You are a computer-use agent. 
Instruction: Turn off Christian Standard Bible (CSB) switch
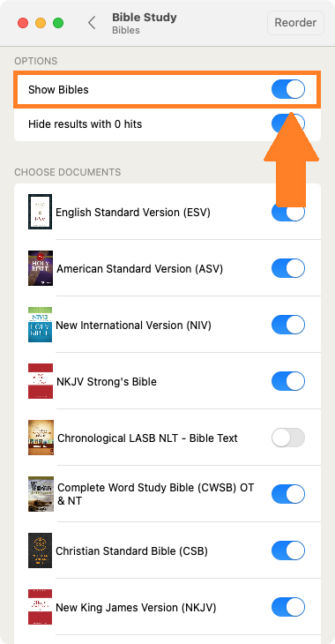(x=288, y=550)
